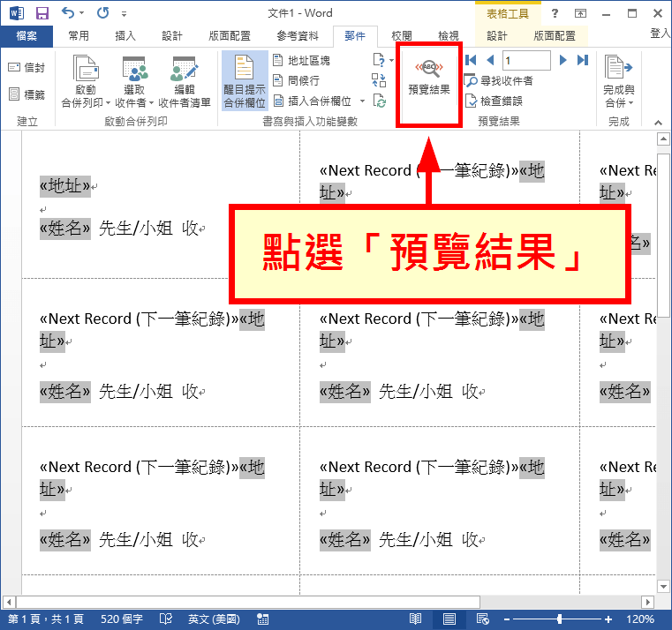This screenshot has height=630, width=672.
Task: Open 完成與合併 dropdown
Action: tap(618, 81)
